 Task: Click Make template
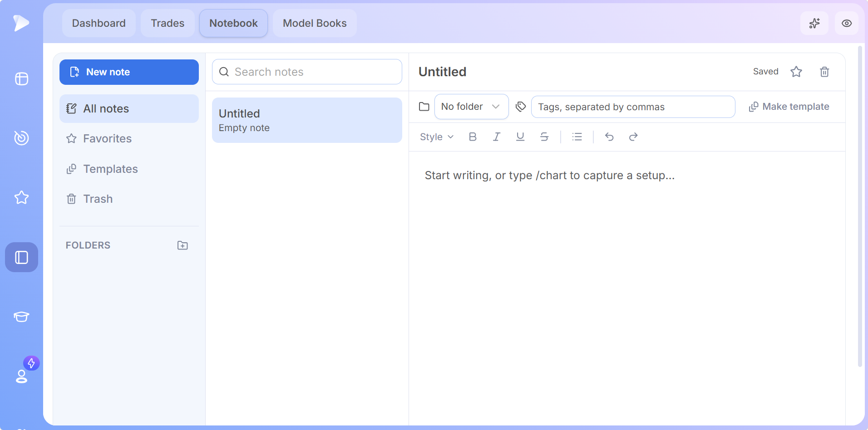coord(789,107)
